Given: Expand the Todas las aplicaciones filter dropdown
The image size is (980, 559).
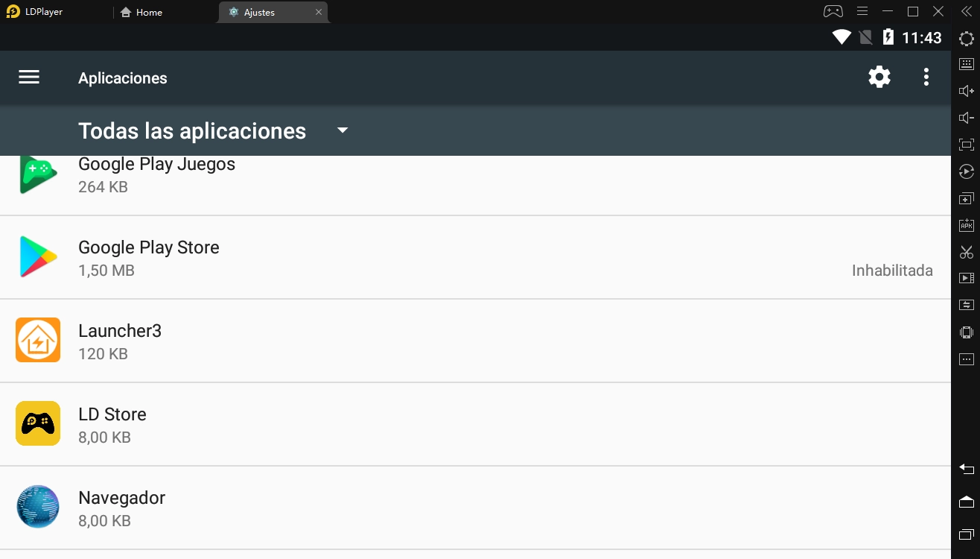Looking at the screenshot, I should (x=342, y=130).
